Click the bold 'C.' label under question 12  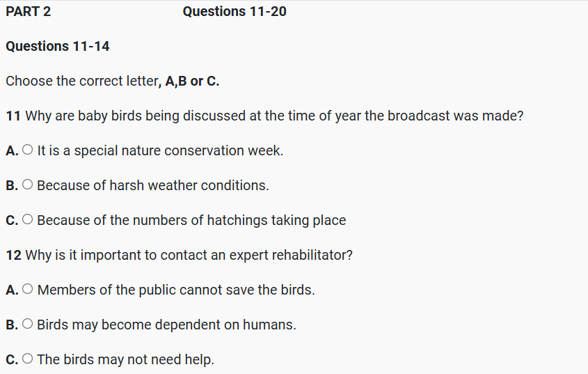[12, 359]
